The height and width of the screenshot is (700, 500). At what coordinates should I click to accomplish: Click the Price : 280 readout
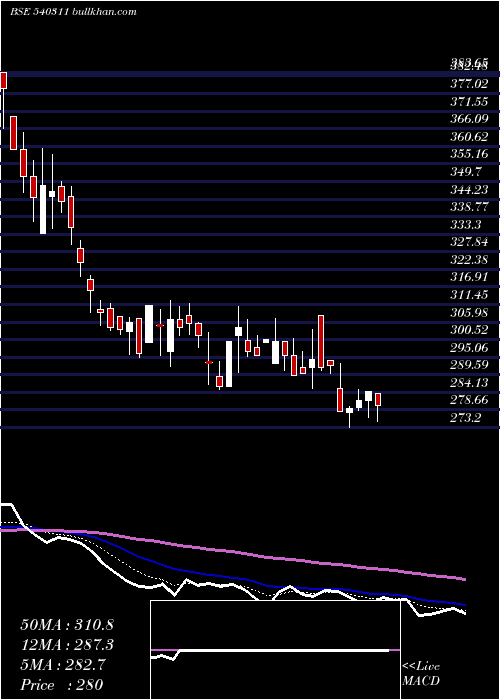(x=62, y=685)
